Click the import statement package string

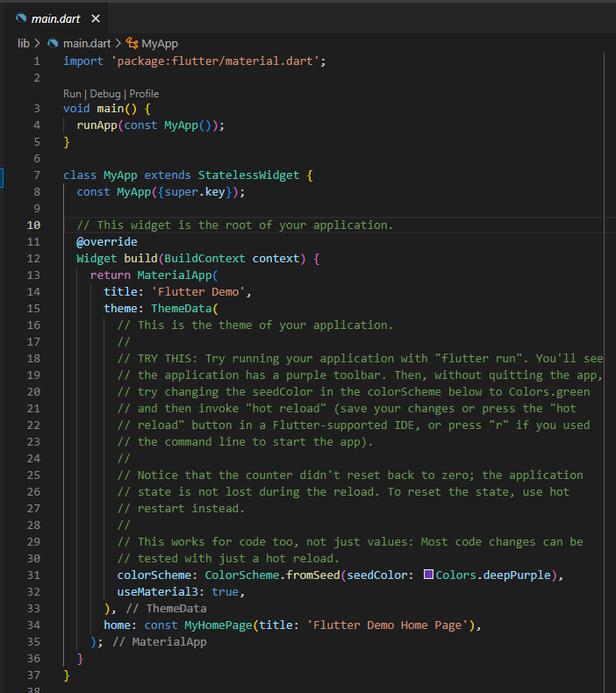(x=215, y=61)
